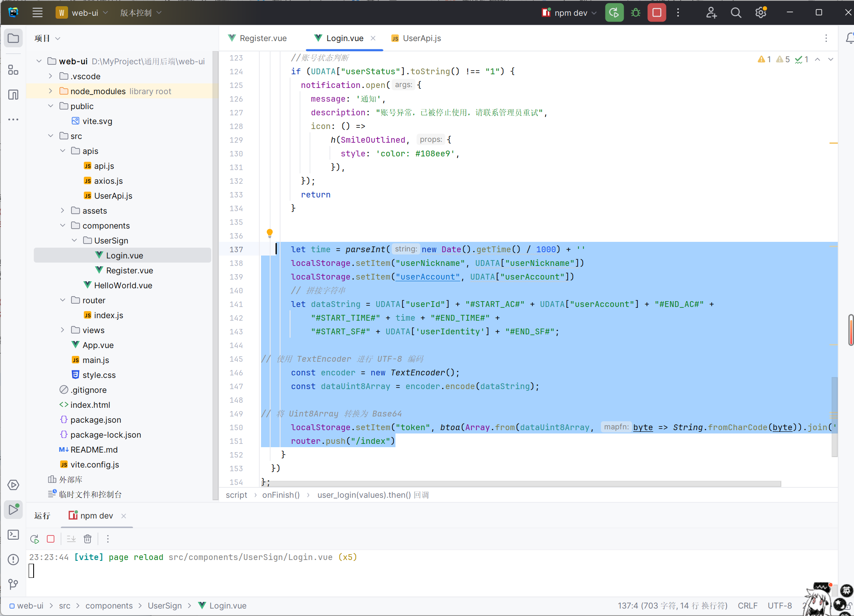Open IDE settings gear icon
The image size is (854, 616).
tap(761, 13)
